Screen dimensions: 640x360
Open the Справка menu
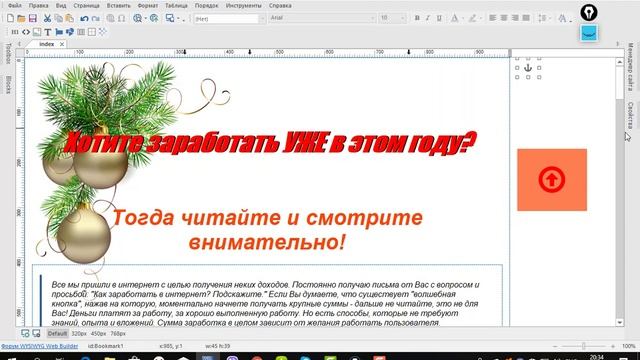pos(280,6)
